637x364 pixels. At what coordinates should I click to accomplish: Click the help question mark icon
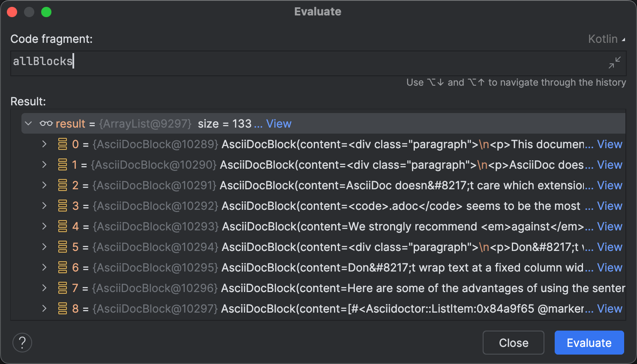22,343
